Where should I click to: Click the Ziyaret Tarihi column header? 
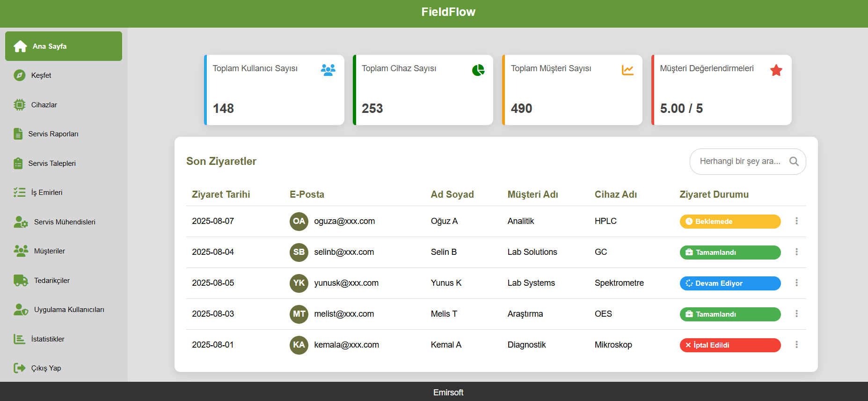coord(221,194)
